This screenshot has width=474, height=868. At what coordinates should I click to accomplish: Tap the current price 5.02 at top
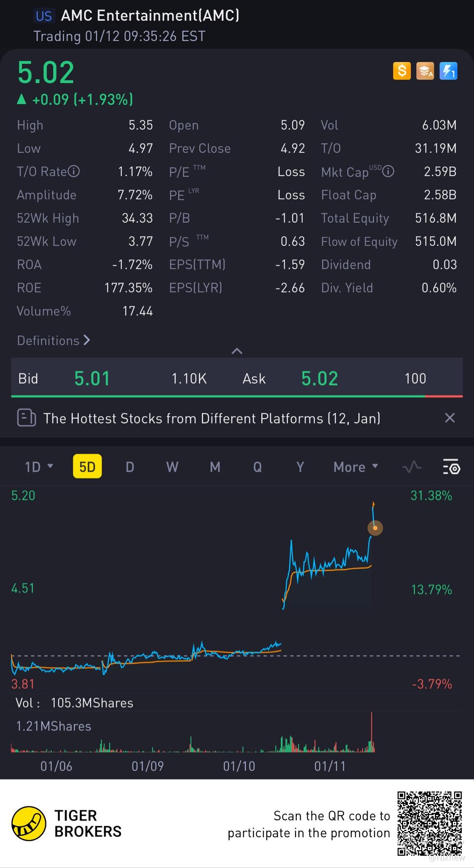[46, 72]
